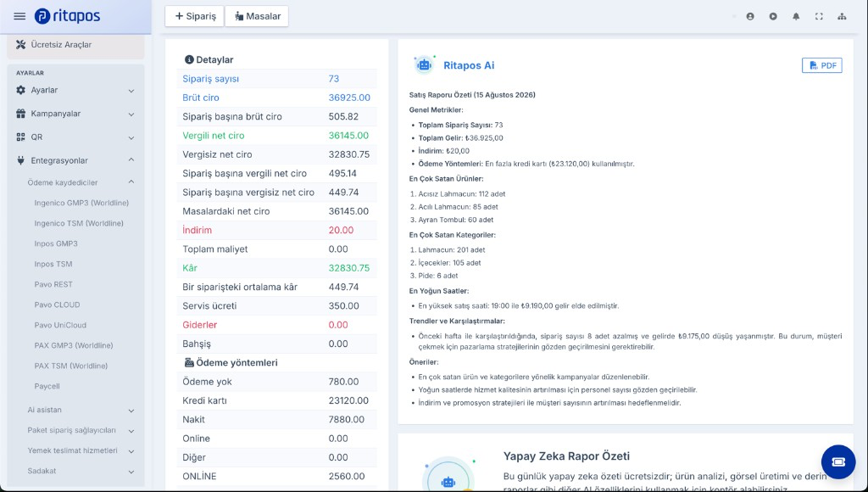868x492 pixels.
Task: Click the Yapay Zeka Rapor Özeti heading
Action: [566, 456]
